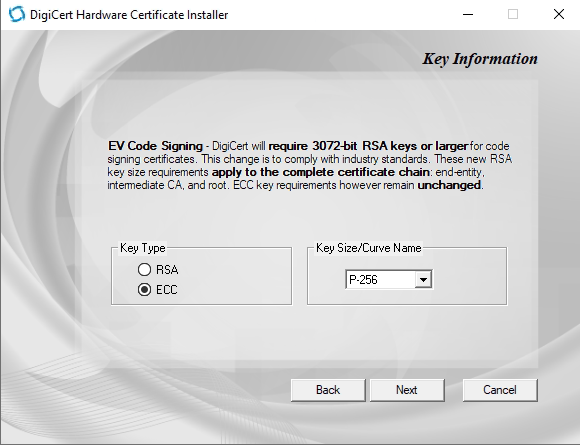580x445 pixels.
Task: Proceed with the Next button
Action: coord(407,390)
